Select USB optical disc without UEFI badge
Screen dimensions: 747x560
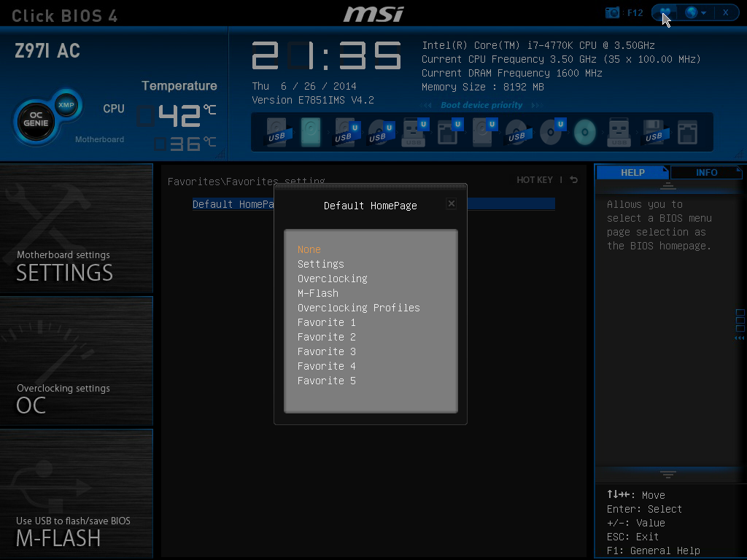click(x=517, y=132)
